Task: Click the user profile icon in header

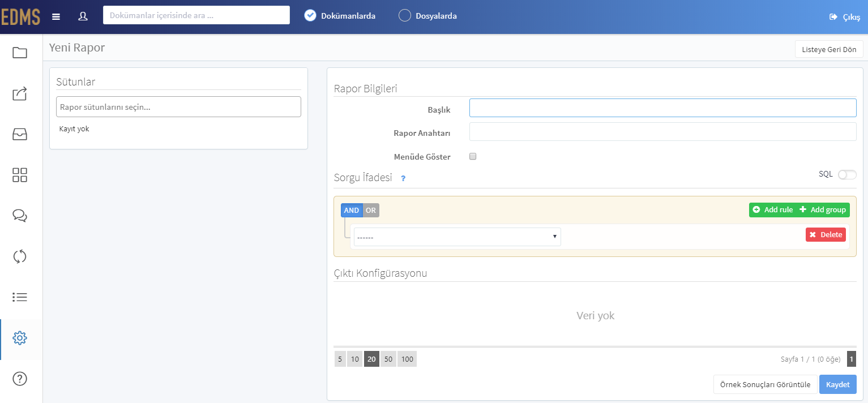Action: 83,16
